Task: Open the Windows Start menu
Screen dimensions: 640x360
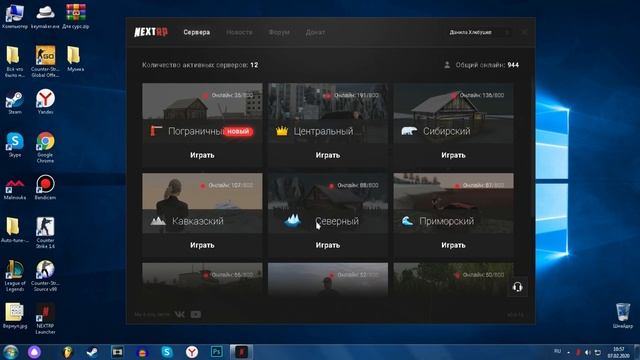Action: pyautogui.click(x=11, y=352)
